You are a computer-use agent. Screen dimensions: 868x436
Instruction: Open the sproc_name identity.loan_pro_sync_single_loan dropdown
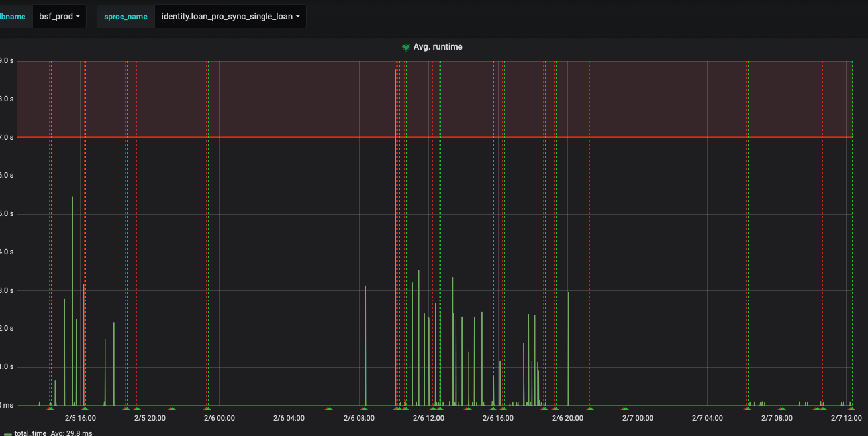coord(230,17)
